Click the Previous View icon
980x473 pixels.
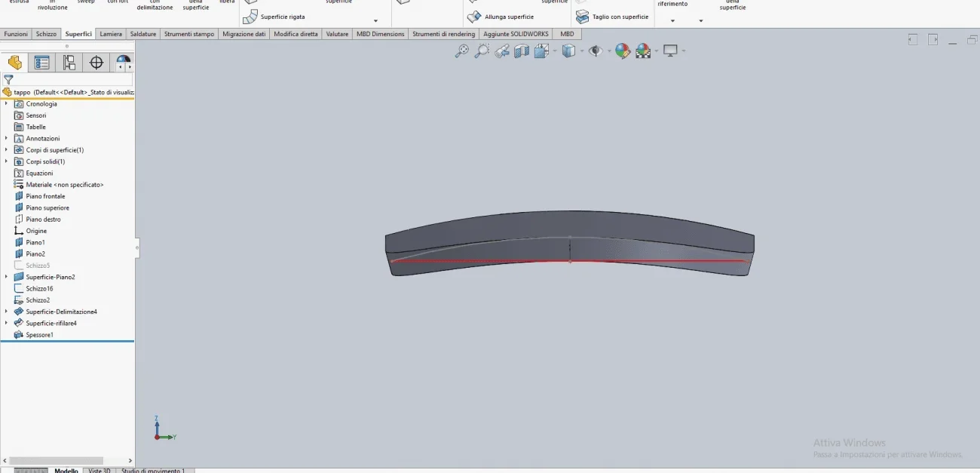click(502, 51)
